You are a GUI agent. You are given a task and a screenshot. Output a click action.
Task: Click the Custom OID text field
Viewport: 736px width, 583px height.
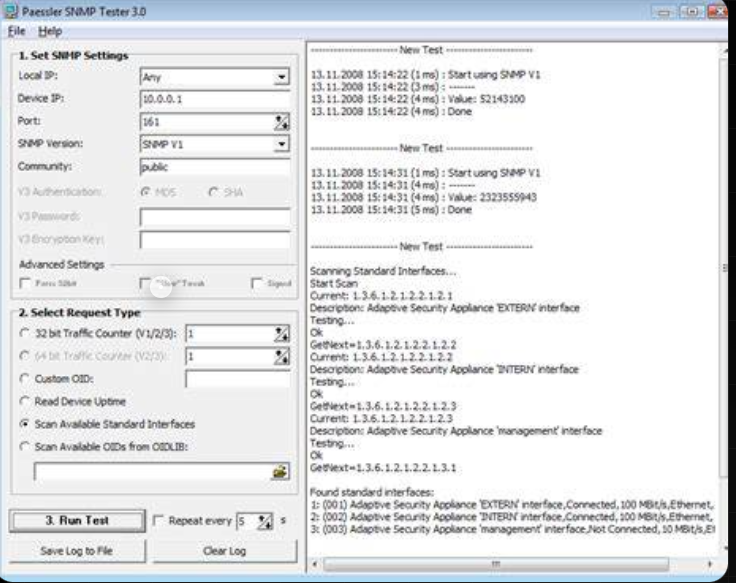(238, 379)
